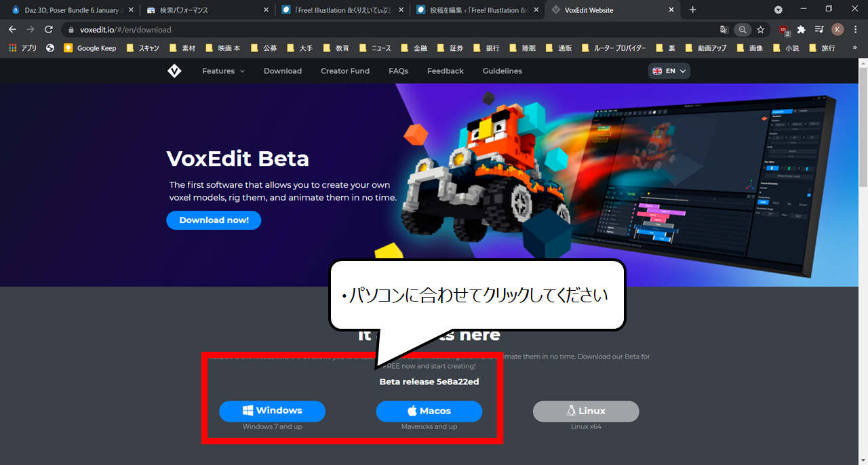Open the 証券 bookmark folder

coord(450,48)
